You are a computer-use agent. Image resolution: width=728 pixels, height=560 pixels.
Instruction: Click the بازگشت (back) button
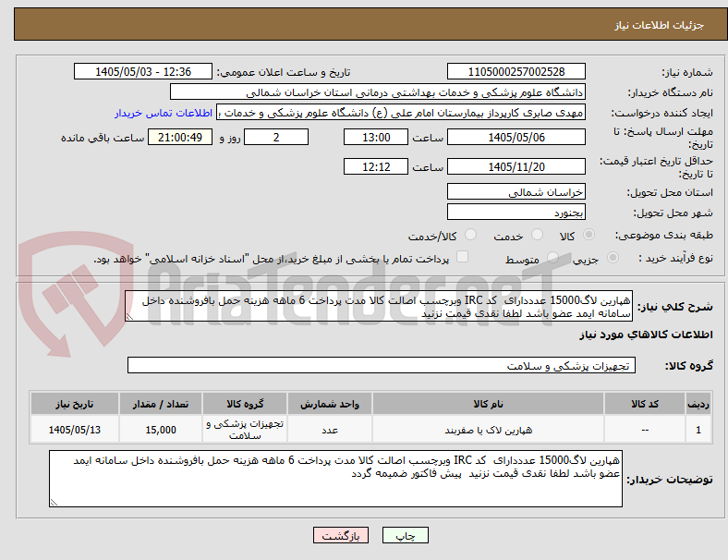click(x=341, y=535)
